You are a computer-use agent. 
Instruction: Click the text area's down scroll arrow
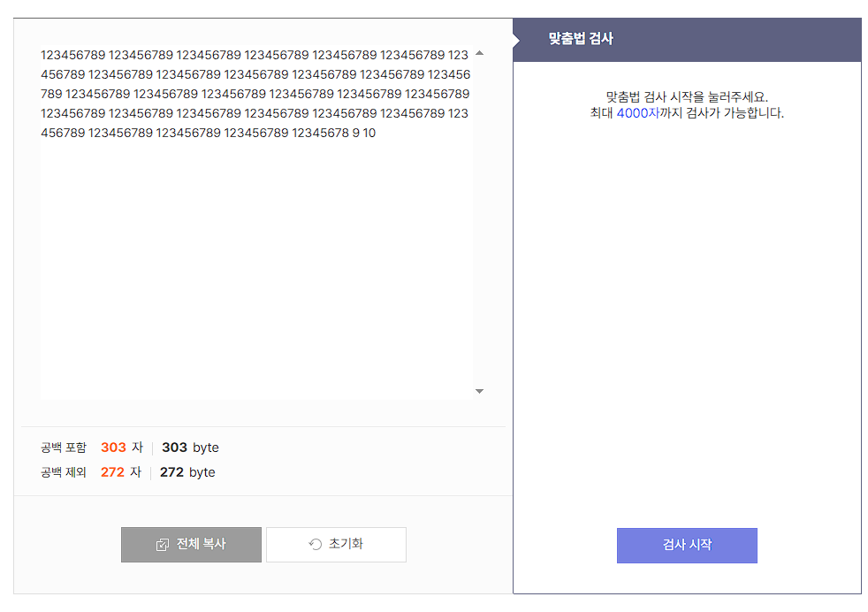(479, 392)
